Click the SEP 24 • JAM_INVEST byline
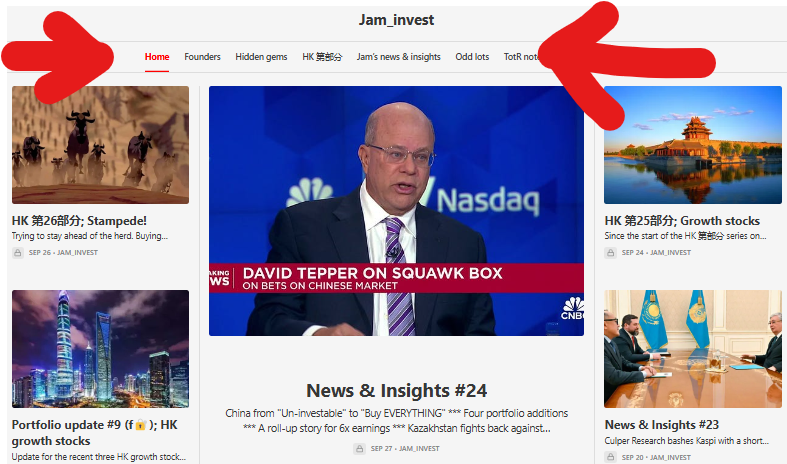The width and height of the screenshot is (787, 464). (x=656, y=253)
